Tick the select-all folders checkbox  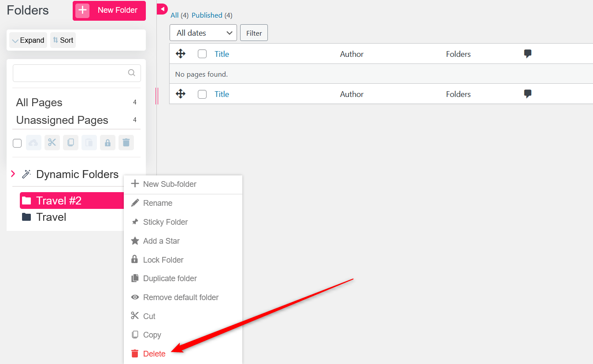pyautogui.click(x=17, y=143)
